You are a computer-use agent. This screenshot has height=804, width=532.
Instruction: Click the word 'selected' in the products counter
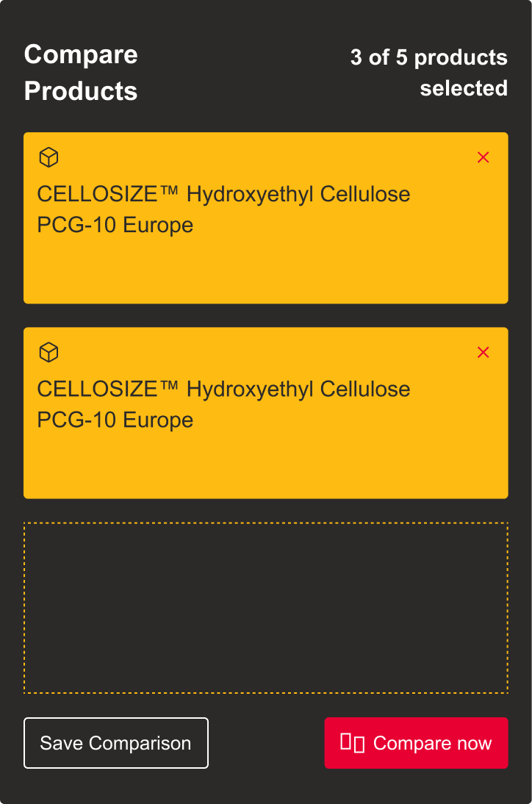click(x=464, y=88)
